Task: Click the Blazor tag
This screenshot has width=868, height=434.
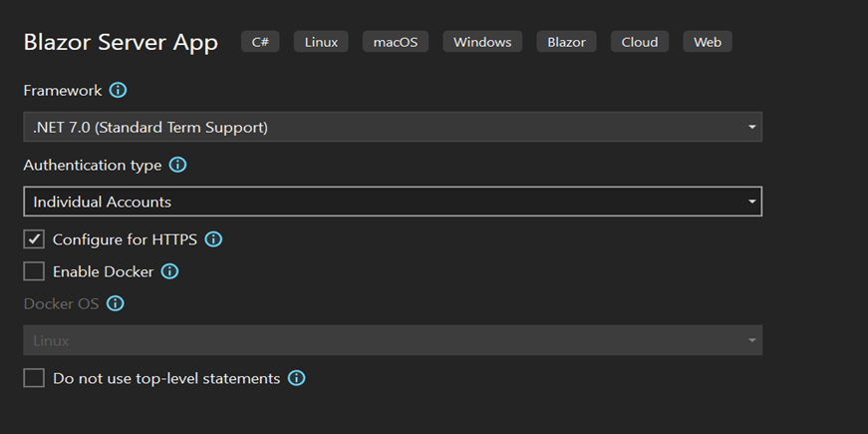Action: pos(566,42)
